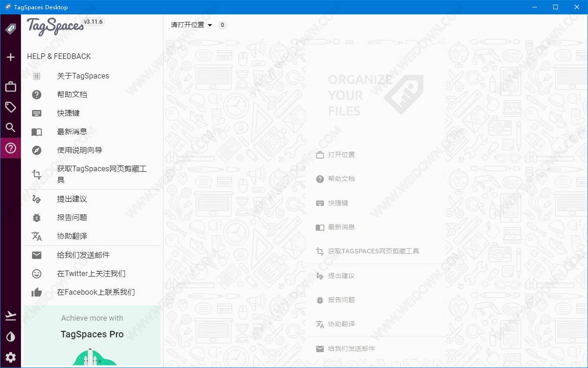Viewport: 588px width, 368px height.
Task: Select the help question-mark sidebar icon
Action: click(x=10, y=148)
